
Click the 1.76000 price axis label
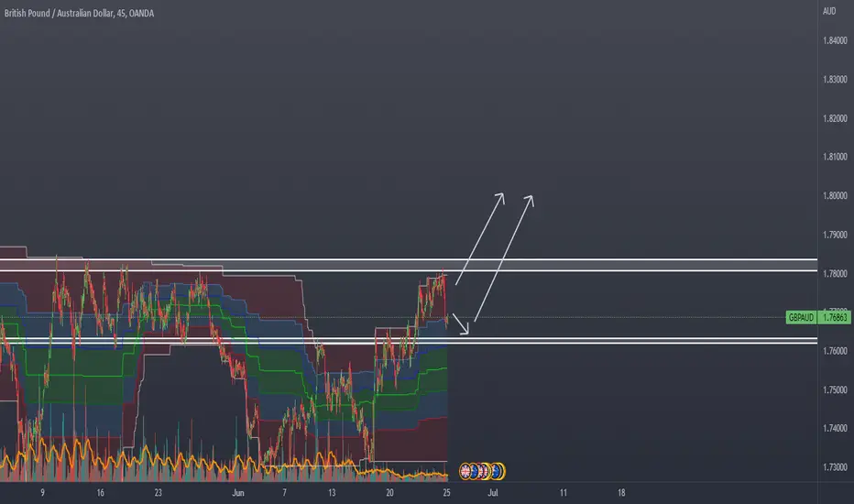[x=835, y=351]
